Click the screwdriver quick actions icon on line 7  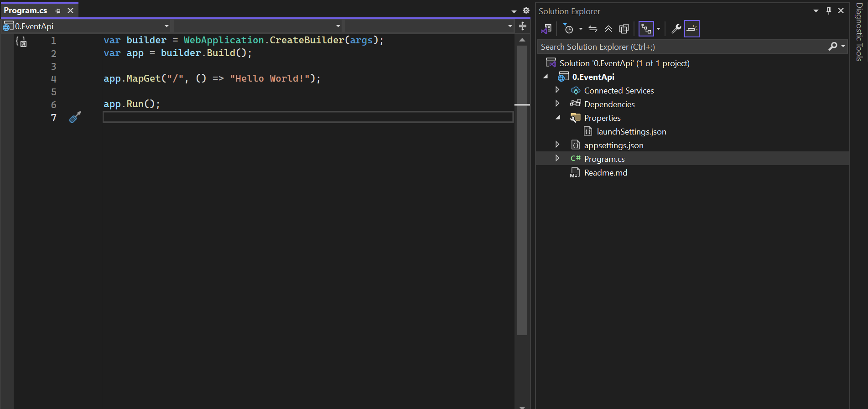click(75, 117)
